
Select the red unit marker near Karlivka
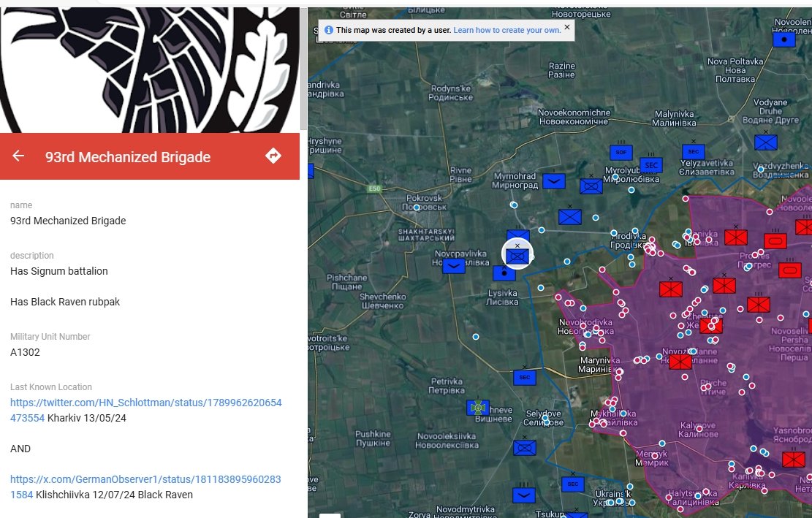pyautogui.click(x=793, y=460)
